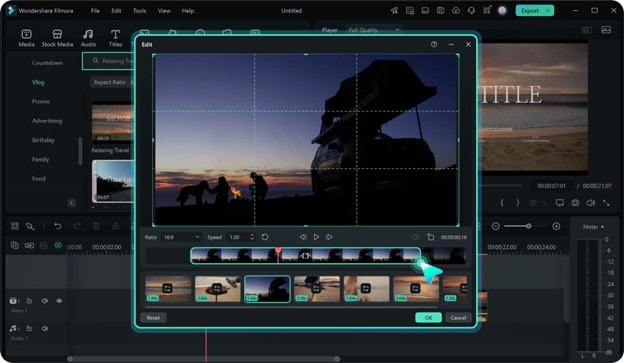This screenshot has height=363, width=624.
Task: Click the player volume speaker icon
Action: (x=591, y=203)
